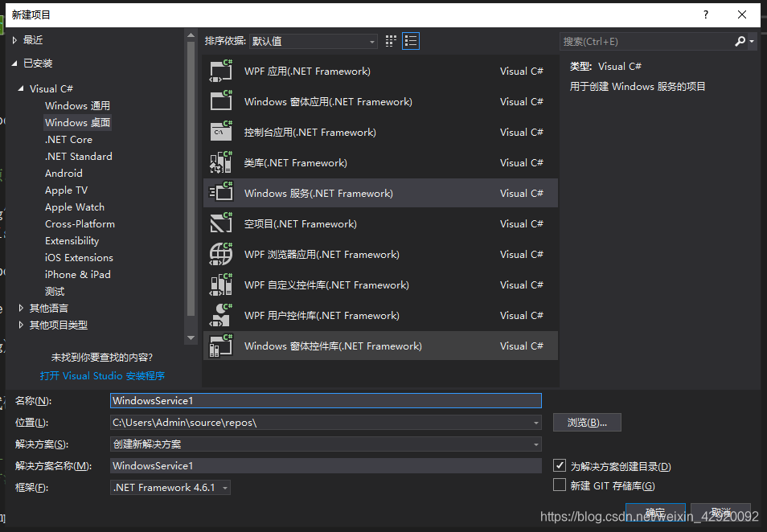Click the Empty Project template icon
The image size is (767, 532).
(221, 223)
